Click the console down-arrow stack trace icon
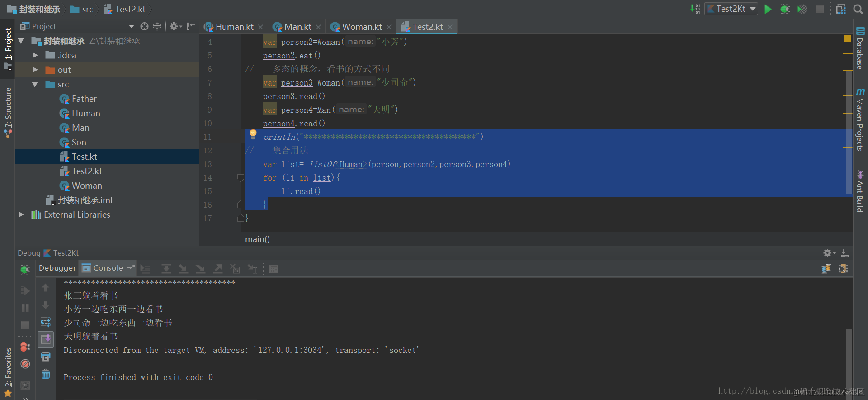The height and width of the screenshot is (400, 868). (45, 305)
